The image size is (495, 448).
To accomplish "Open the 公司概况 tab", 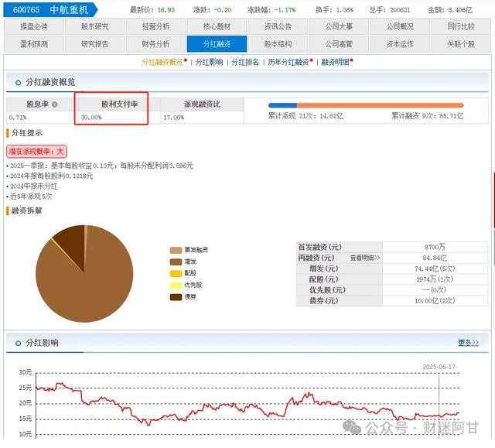I will point(400,26).
